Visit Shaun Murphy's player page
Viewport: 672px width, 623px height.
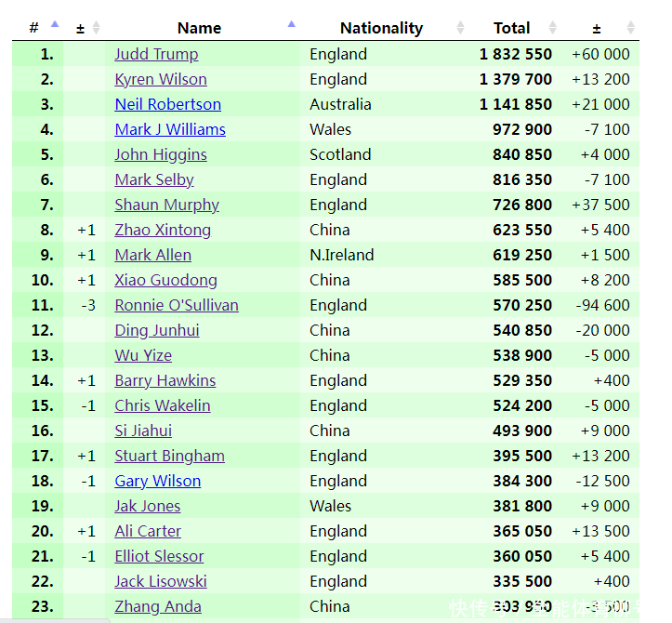click(166, 205)
